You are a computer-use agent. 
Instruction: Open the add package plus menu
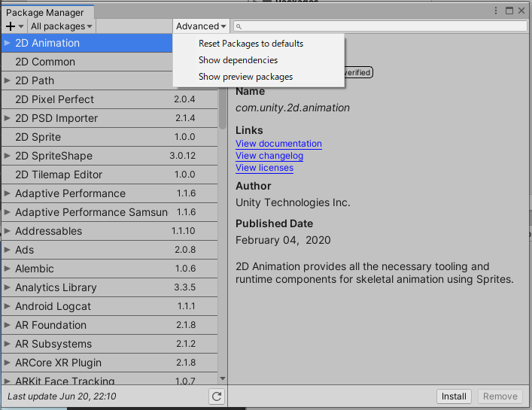tap(14, 26)
